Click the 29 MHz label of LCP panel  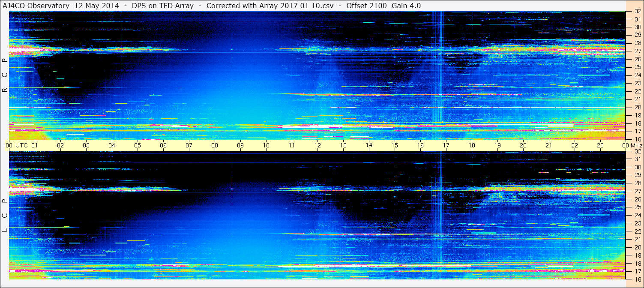point(638,175)
